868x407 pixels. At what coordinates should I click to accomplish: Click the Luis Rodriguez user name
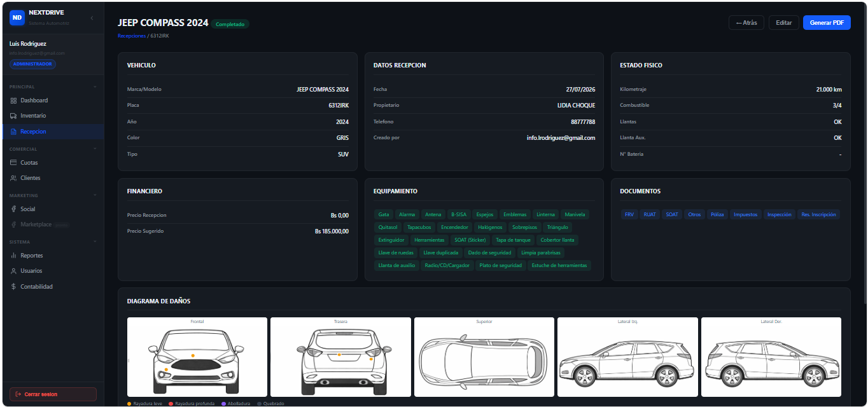(x=28, y=44)
